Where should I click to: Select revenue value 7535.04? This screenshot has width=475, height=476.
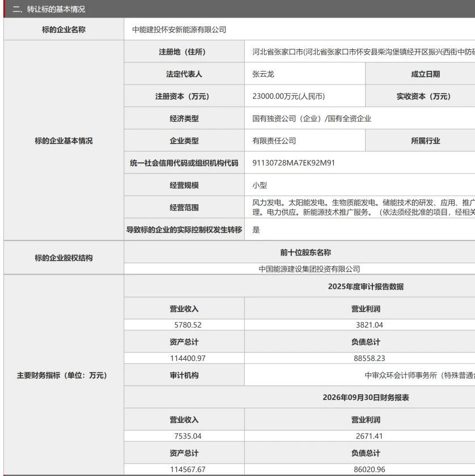tap(188, 436)
